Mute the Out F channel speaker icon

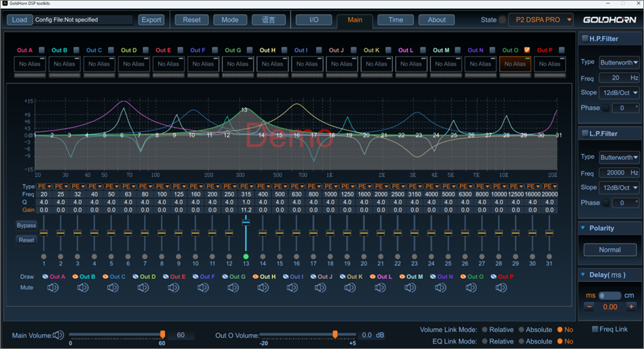pos(203,288)
